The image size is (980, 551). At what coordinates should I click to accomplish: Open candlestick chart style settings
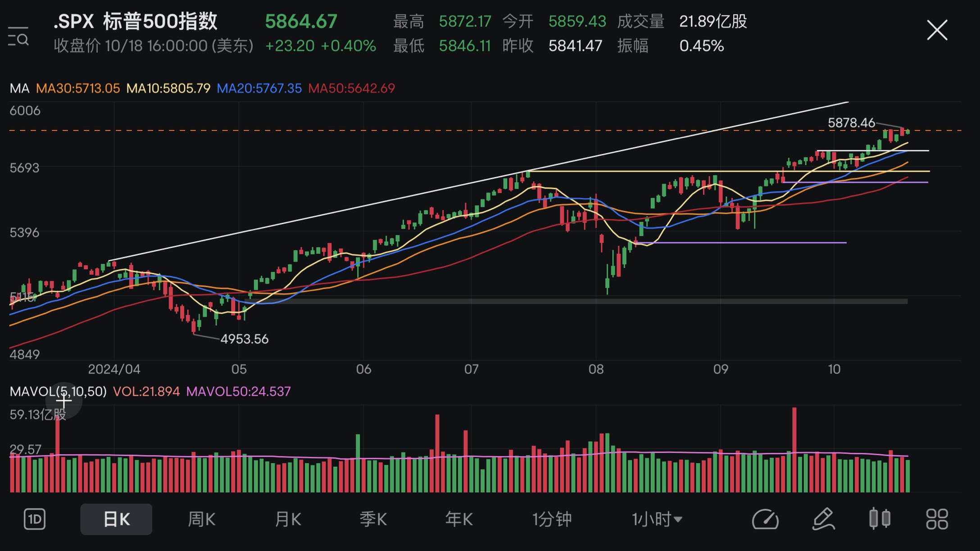pyautogui.click(x=880, y=519)
